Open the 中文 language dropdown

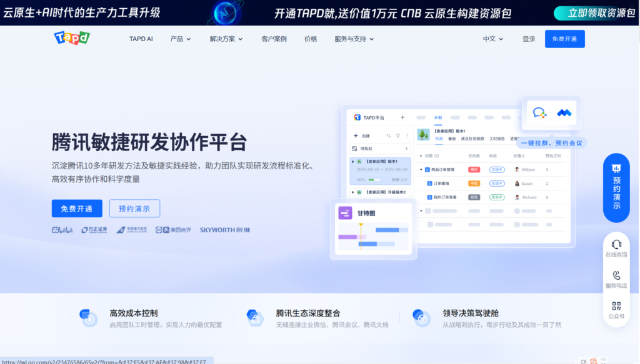click(x=492, y=39)
